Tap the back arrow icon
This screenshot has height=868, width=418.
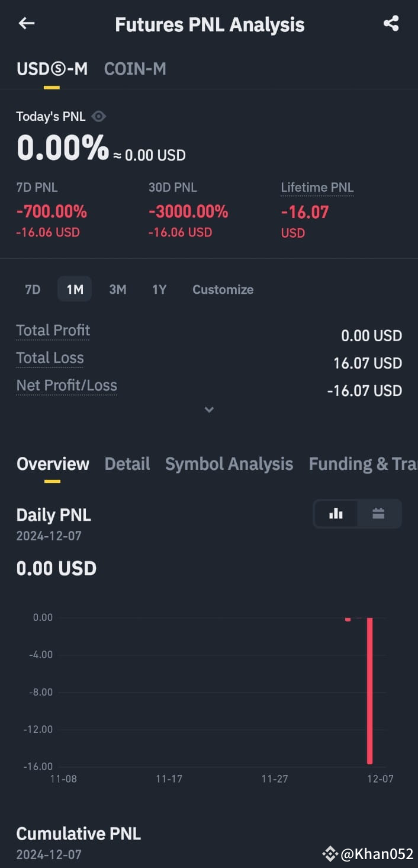pos(27,24)
